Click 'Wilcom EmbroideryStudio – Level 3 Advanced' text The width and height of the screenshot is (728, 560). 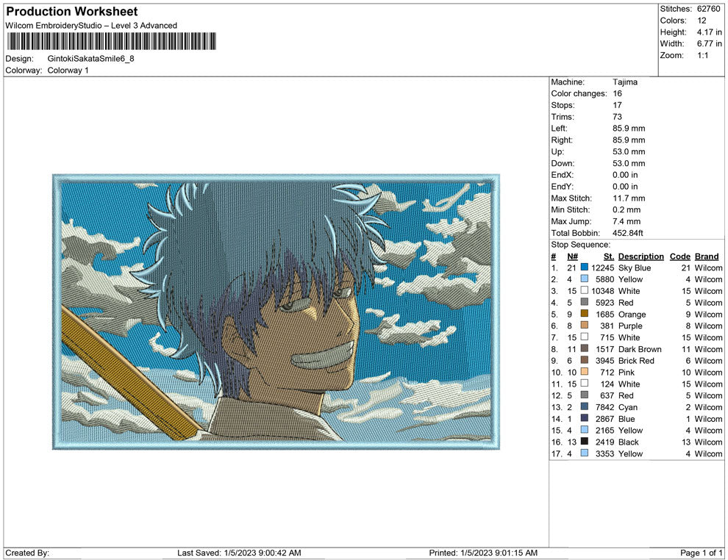[91, 26]
